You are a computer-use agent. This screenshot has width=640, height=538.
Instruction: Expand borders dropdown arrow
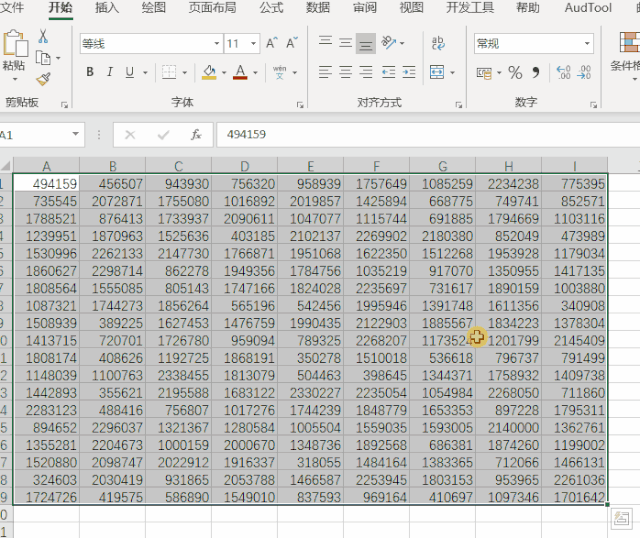(x=184, y=73)
